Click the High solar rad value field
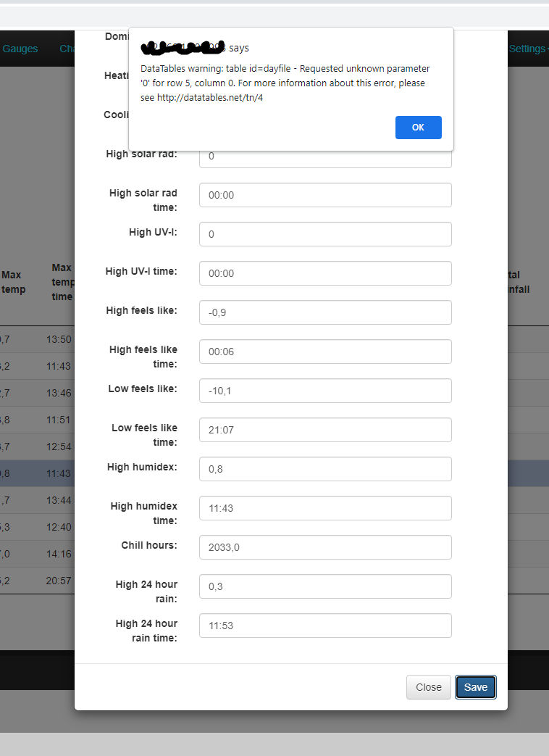 (x=325, y=157)
